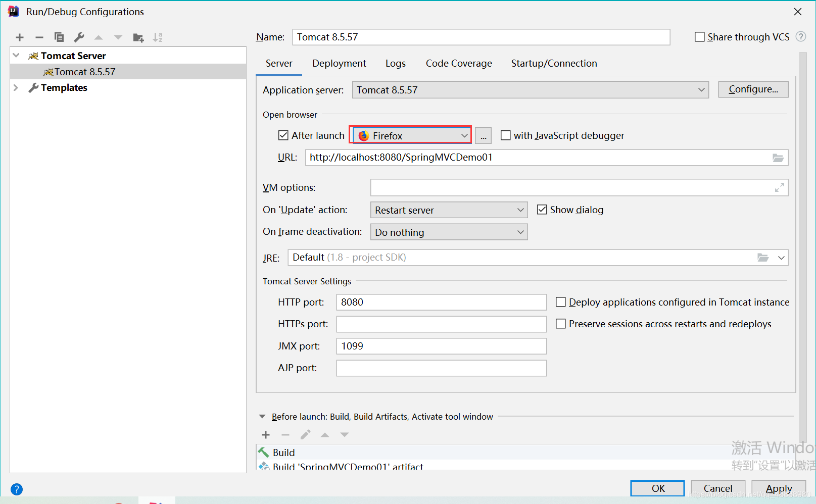Open help via bottom-left question mark

[x=17, y=489]
